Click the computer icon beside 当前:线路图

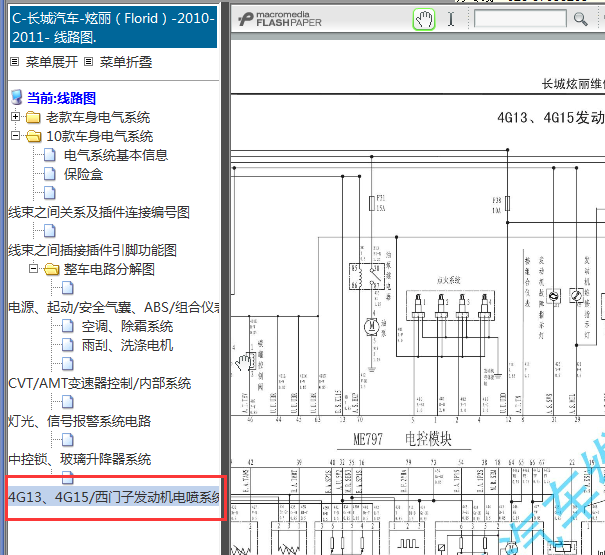coord(17,98)
